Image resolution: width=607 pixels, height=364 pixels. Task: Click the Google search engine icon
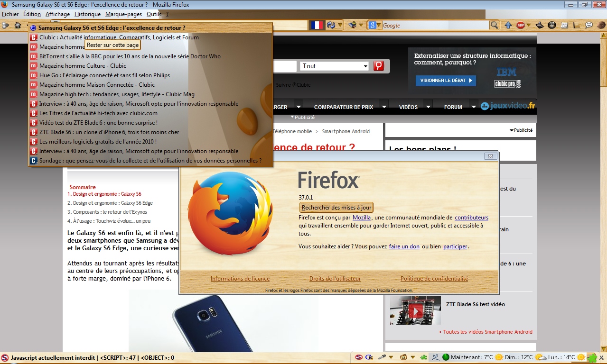(x=373, y=25)
